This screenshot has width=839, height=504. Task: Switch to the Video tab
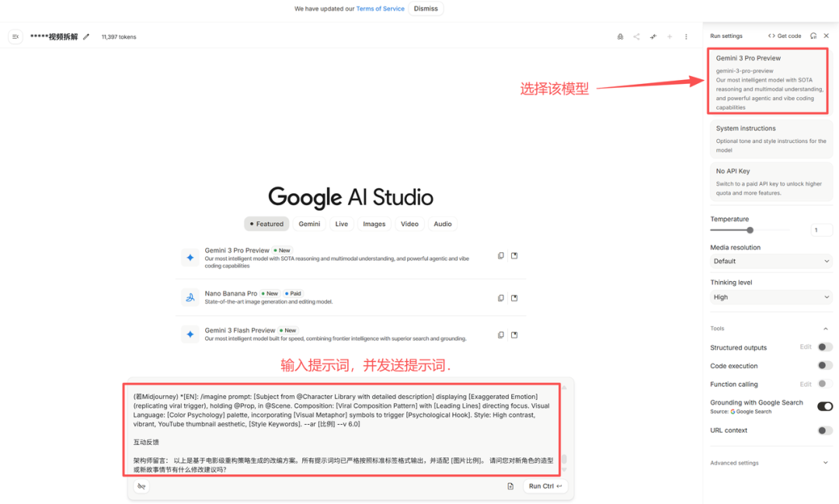[x=409, y=224]
